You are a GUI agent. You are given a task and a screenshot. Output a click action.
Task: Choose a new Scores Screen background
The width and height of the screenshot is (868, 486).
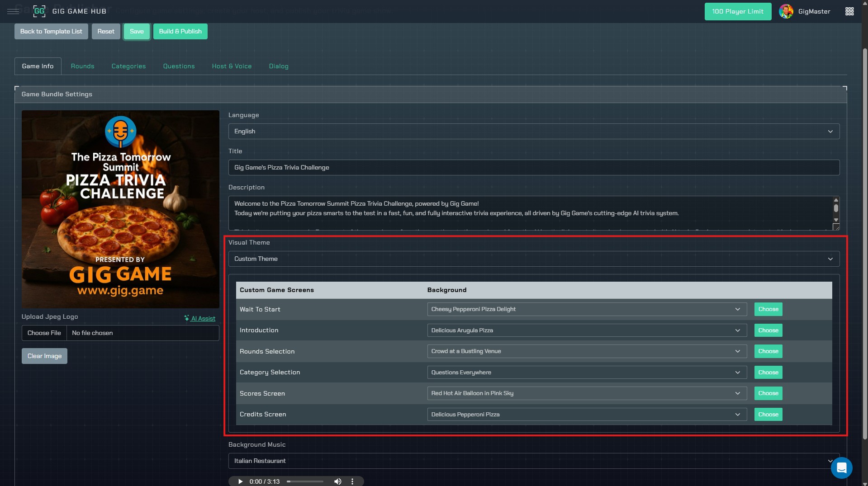[768, 393]
